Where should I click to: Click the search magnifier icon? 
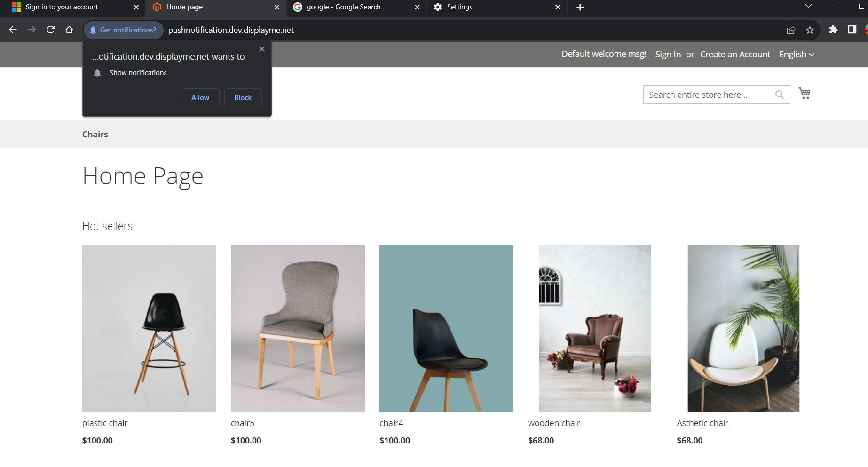779,95
